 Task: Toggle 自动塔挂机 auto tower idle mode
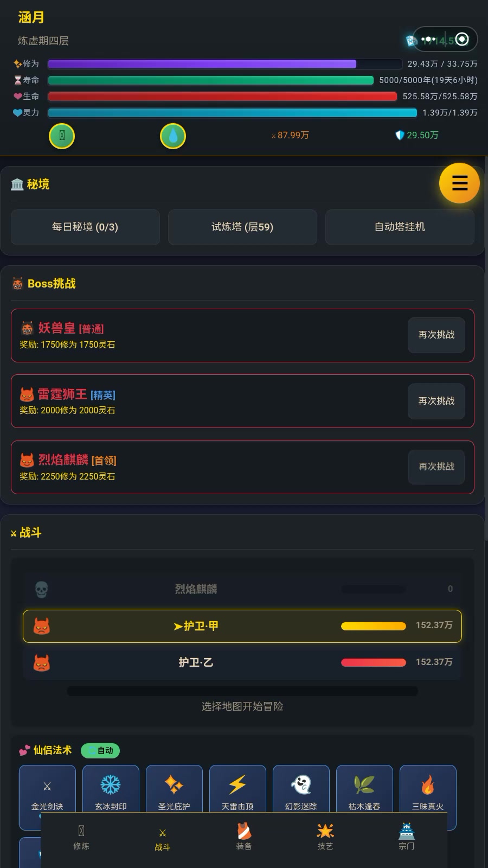pos(400,227)
